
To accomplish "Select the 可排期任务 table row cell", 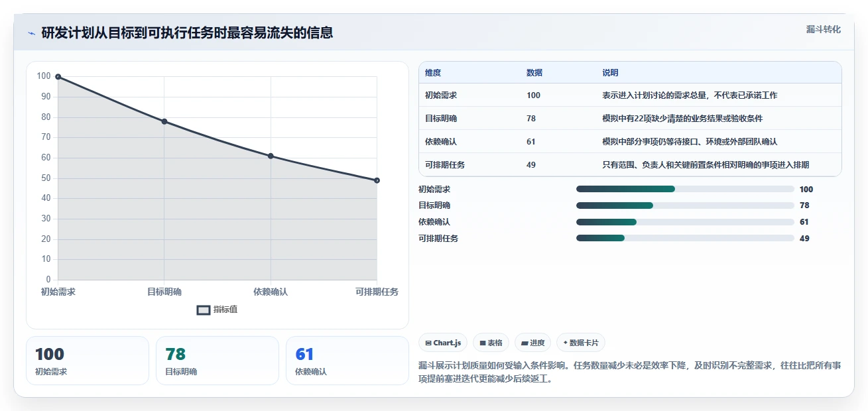I will click(445, 165).
